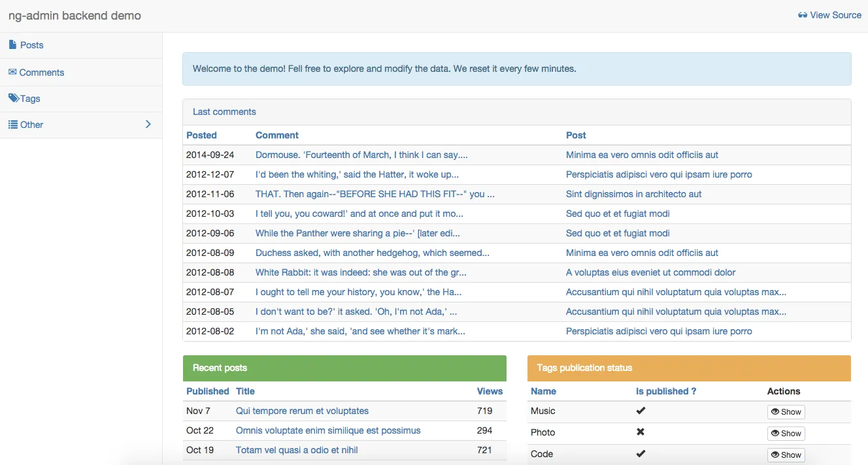Screen dimensions: 868x465
Task: Open post 'Qui tempore rerum et voluptates'
Action: (302, 411)
